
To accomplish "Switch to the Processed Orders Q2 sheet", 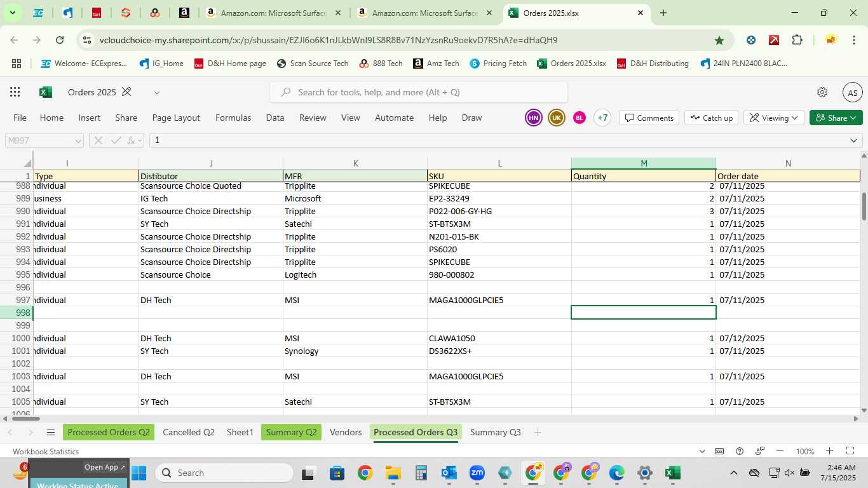I will (109, 432).
